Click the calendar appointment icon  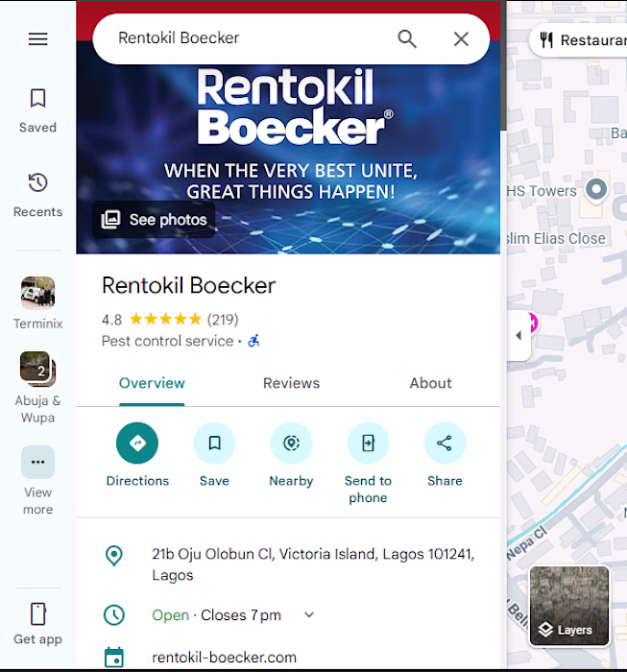(x=114, y=658)
